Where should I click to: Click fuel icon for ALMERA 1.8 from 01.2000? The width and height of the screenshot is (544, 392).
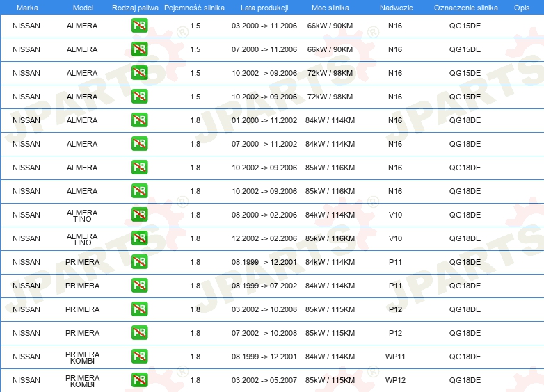click(139, 120)
